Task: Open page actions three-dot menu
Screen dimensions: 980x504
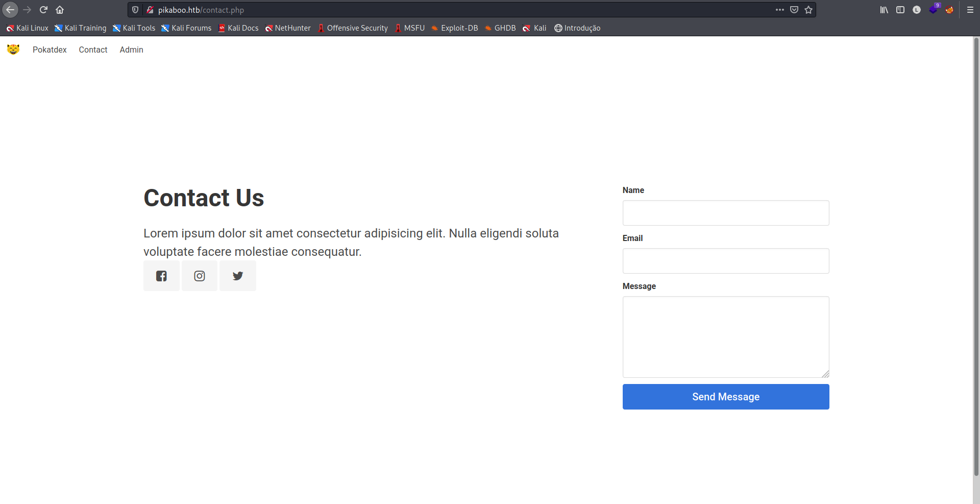Action: coord(779,10)
